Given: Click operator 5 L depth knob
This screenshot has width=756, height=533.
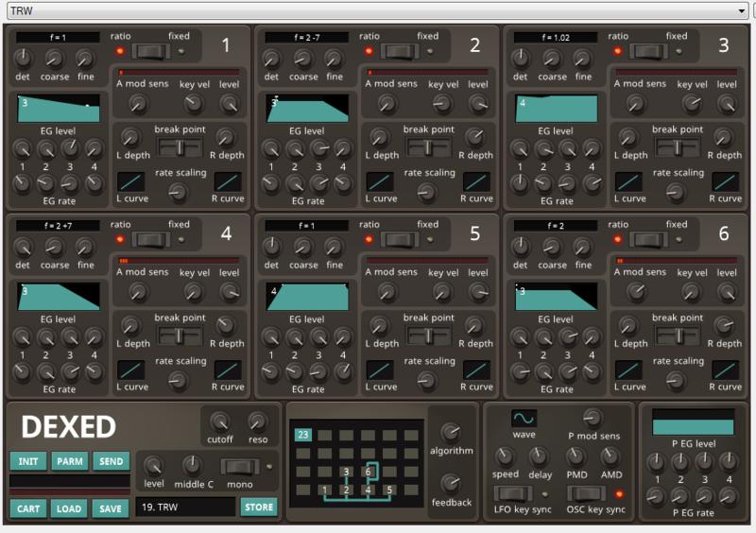Looking at the screenshot, I should pyautogui.click(x=379, y=326).
